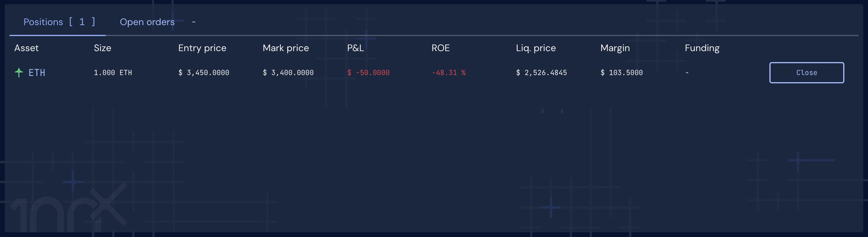This screenshot has height=237, width=868.
Task: Select the 1.000 ETH size value
Action: (x=113, y=72)
